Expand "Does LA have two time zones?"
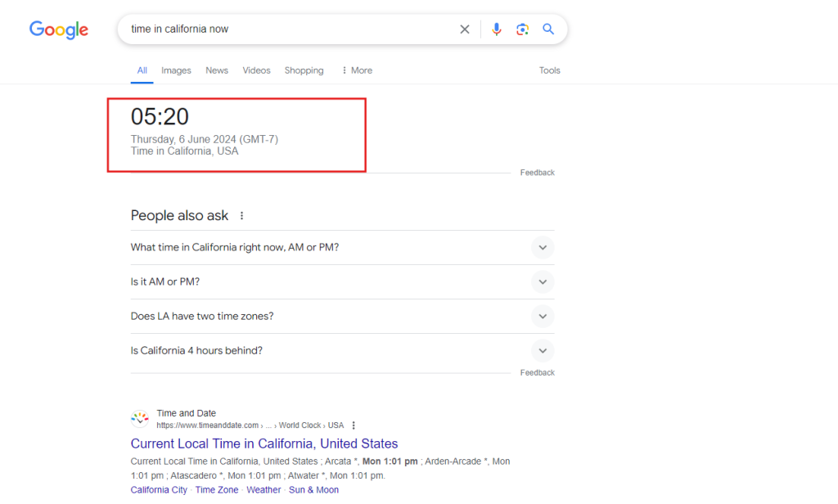 542,316
